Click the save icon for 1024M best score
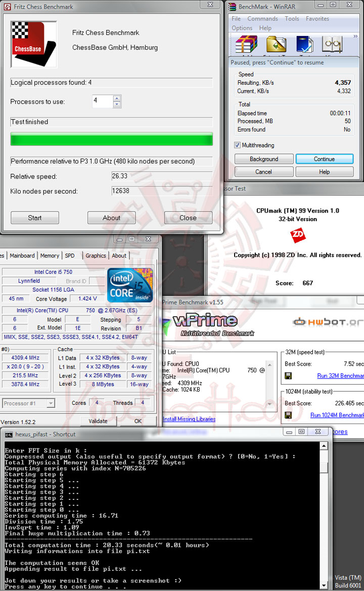The height and width of the screenshot is (591, 364). click(288, 415)
